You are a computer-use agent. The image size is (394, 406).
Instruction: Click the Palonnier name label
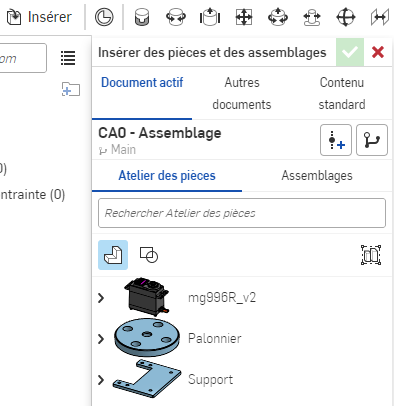click(215, 339)
